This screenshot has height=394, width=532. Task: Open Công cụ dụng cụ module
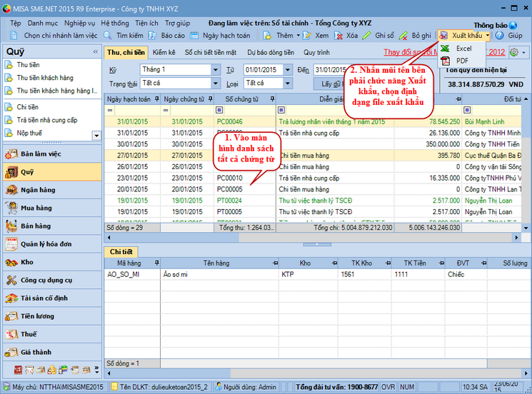click(x=52, y=280)
